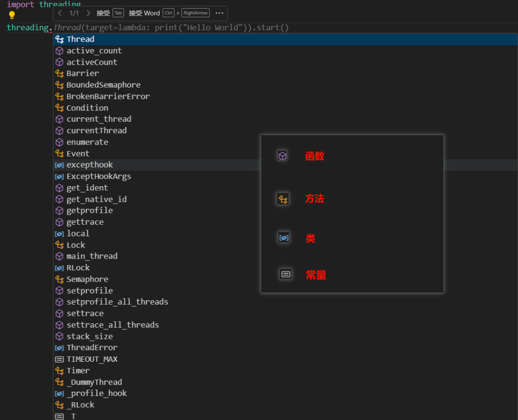Screen dimensions: 518x420
Task: Select the Thread class suggestion
Action: click(80, 39)
